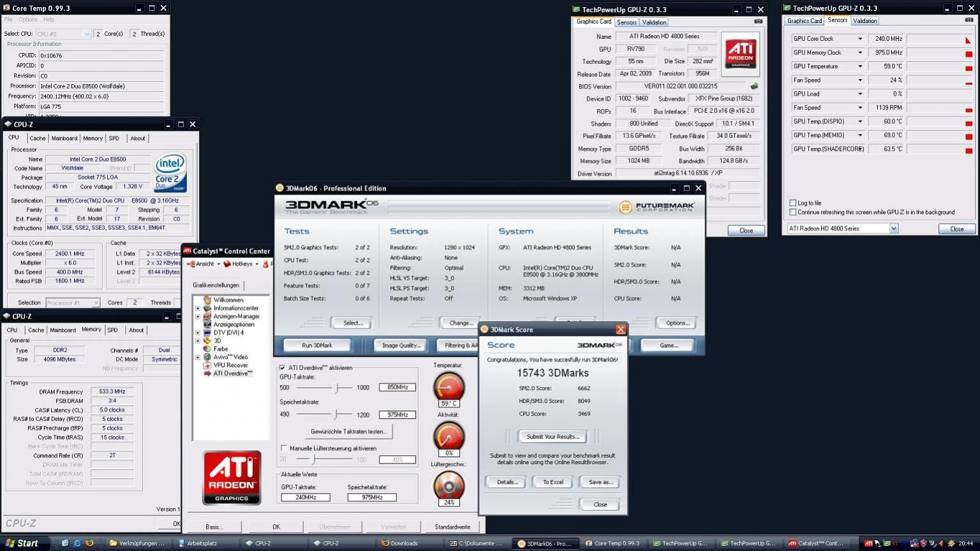This screenshot has width=980, height=551.
Task: Click the 3D settings icon in Catalyst tree
Action: tap(207, 341)
